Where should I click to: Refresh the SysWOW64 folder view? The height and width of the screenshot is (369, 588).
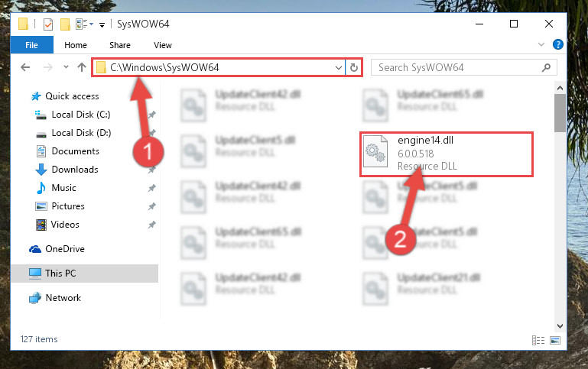353,68
